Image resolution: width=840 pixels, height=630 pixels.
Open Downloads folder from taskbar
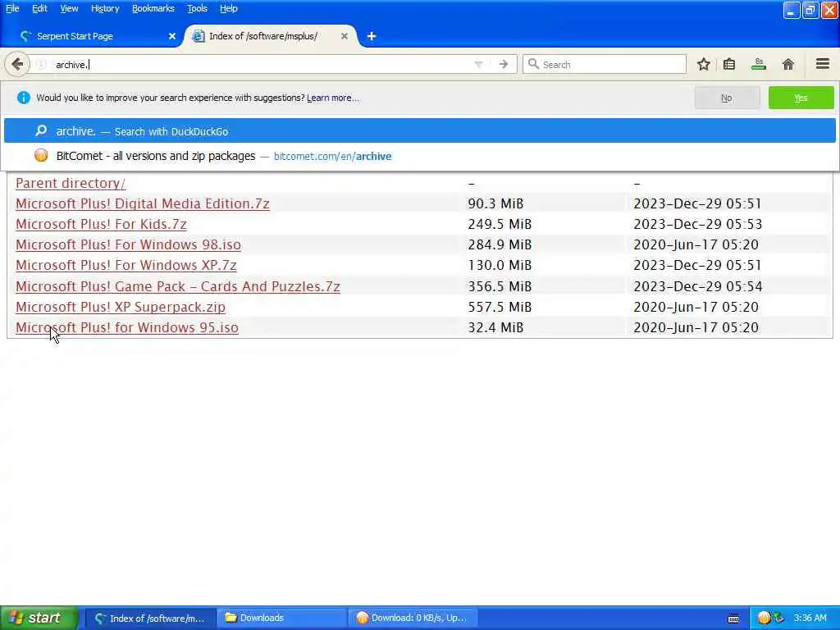pyautogui.click(x=282, y=619)
